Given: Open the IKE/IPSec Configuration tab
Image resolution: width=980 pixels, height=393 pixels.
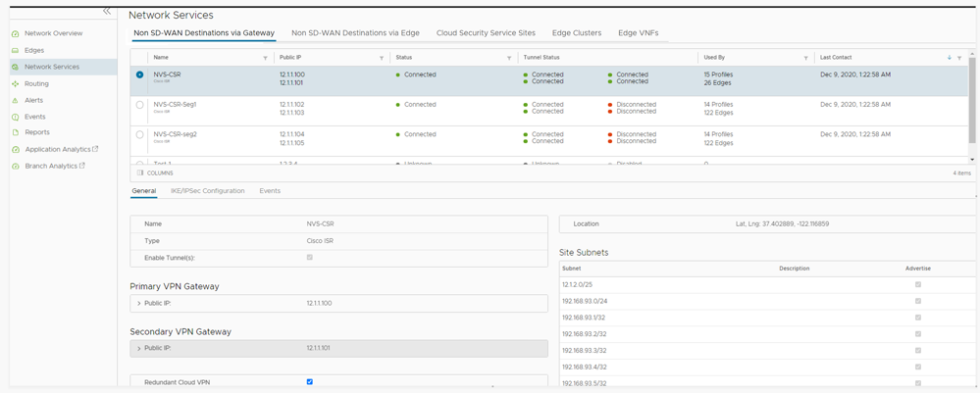Looking at the screenshot, I should (x=207, y=191).
